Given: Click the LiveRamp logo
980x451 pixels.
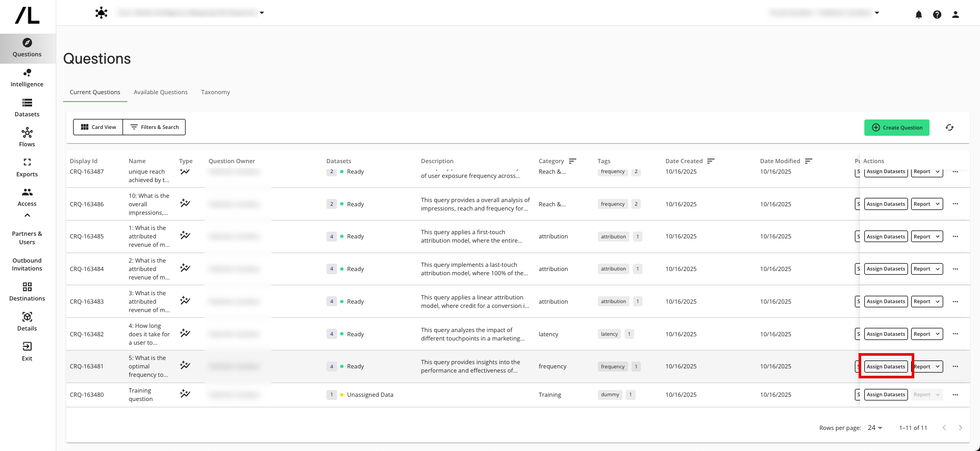Looking at the screenshot, I should click(27, 15).
